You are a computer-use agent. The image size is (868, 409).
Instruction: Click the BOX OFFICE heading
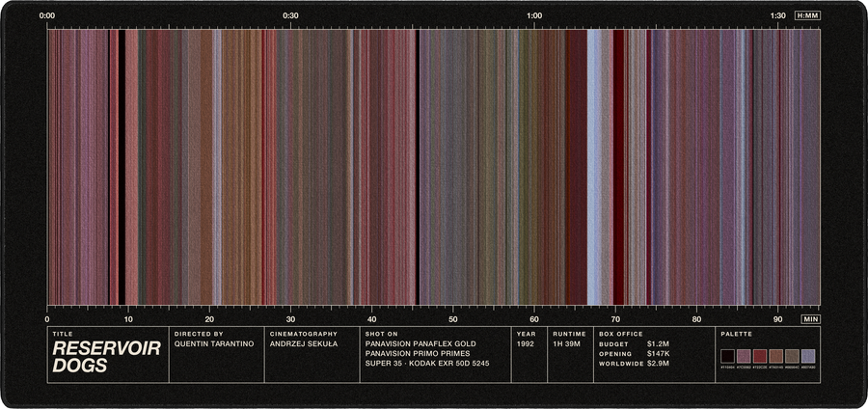coord(621,335)
